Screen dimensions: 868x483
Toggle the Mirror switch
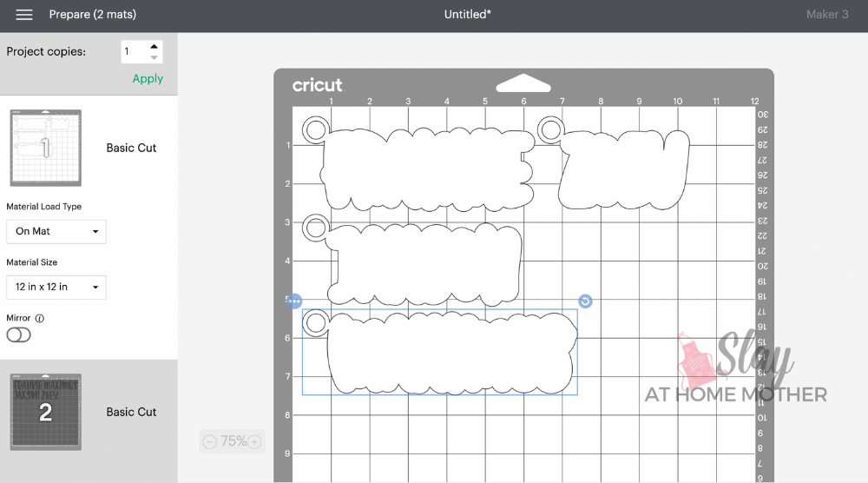coord(19,334)
